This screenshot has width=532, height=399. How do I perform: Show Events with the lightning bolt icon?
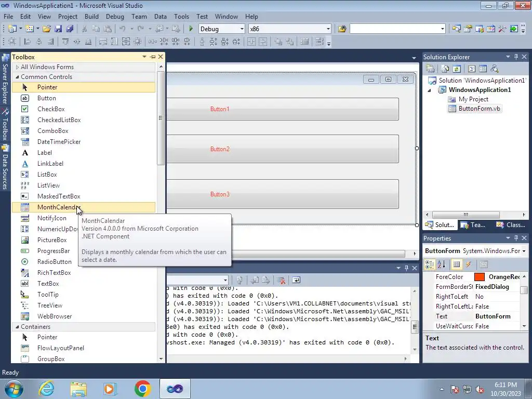469,264
